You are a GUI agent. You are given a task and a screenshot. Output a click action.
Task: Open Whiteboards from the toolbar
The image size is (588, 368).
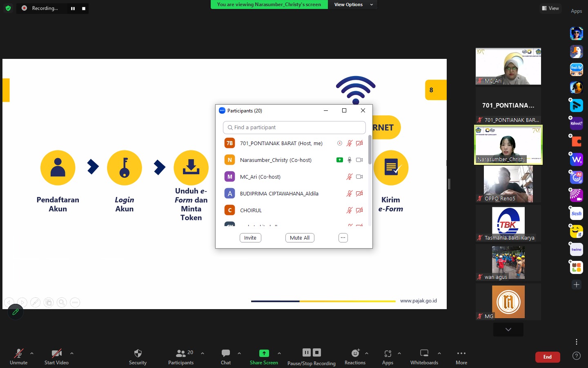[x=424, y=353]
